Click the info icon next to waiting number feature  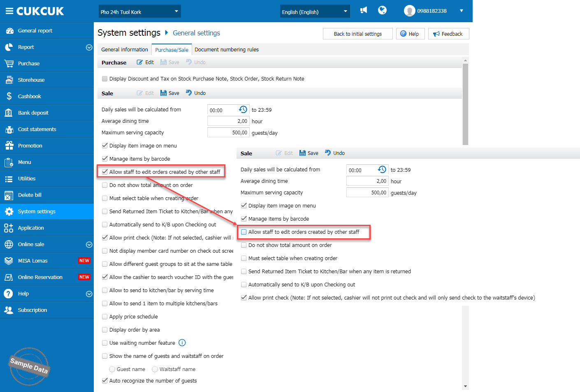pyautogui.click(x=182, y=343)
